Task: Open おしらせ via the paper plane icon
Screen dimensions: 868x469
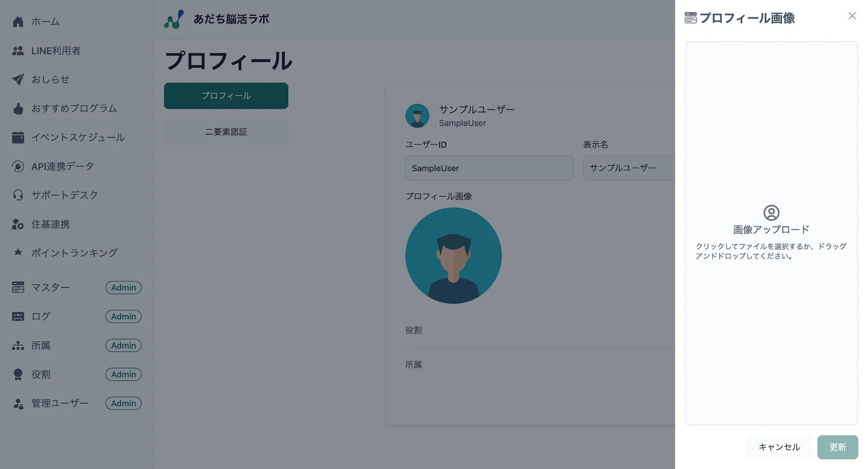Action: click(18, 79)
